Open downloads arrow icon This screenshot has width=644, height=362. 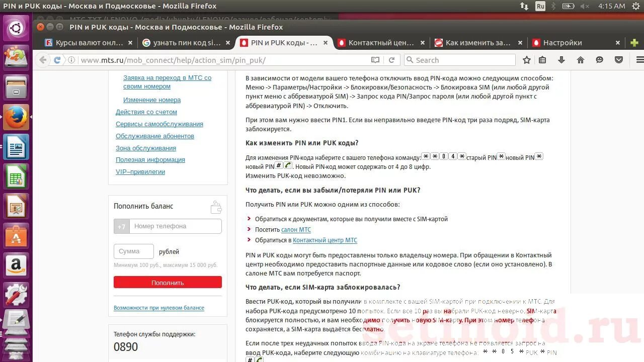tap(561, 60)
